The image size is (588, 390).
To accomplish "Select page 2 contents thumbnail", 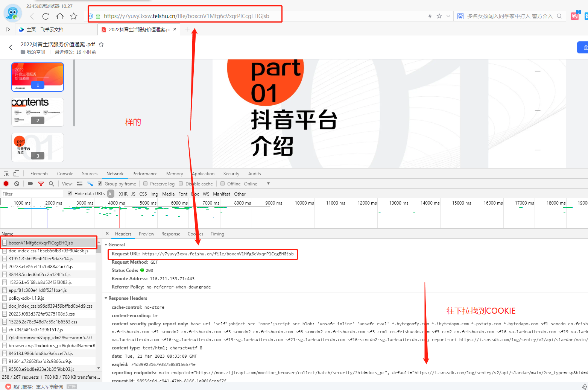I will 38,112.
